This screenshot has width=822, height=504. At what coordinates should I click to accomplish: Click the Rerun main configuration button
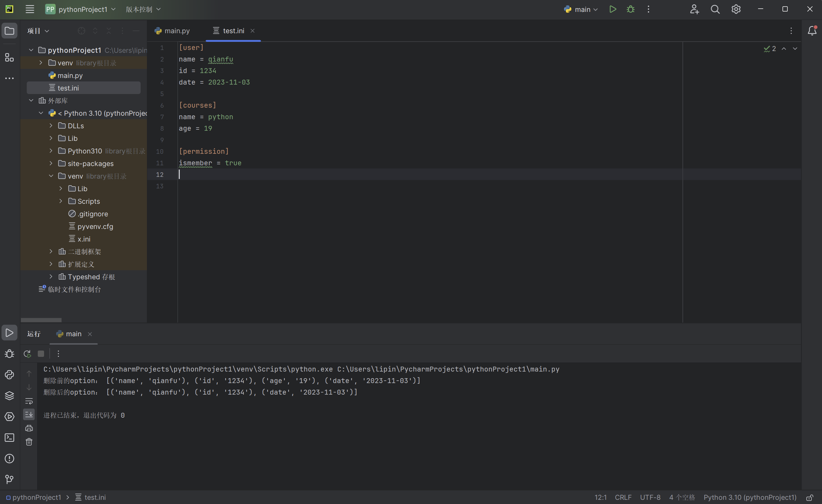tap(28, 354)
